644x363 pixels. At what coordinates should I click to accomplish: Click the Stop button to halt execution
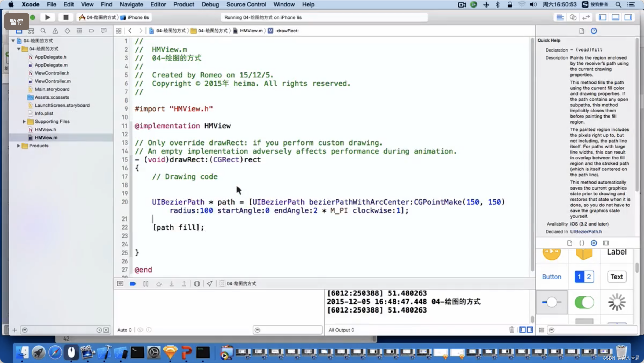click(65, 17)
